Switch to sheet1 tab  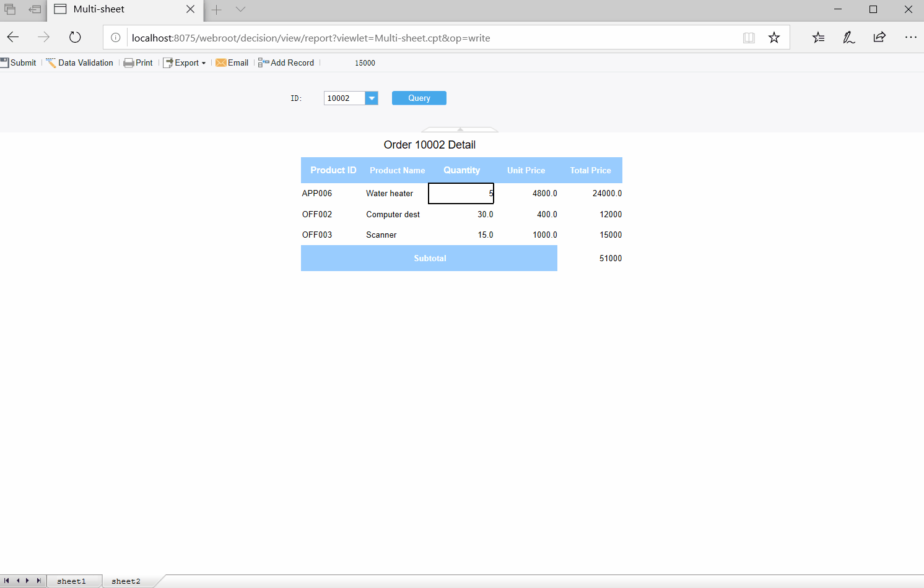tap(71, 581)
